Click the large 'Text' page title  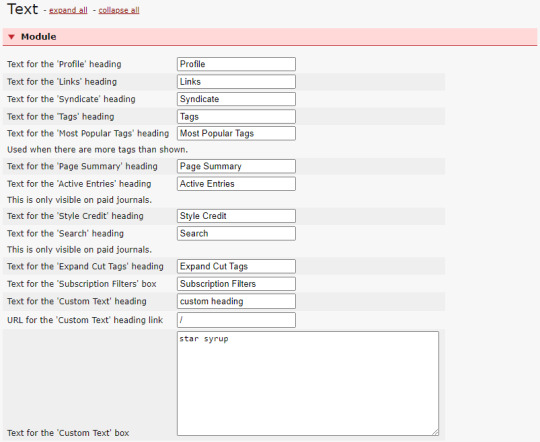coord(23,9)
